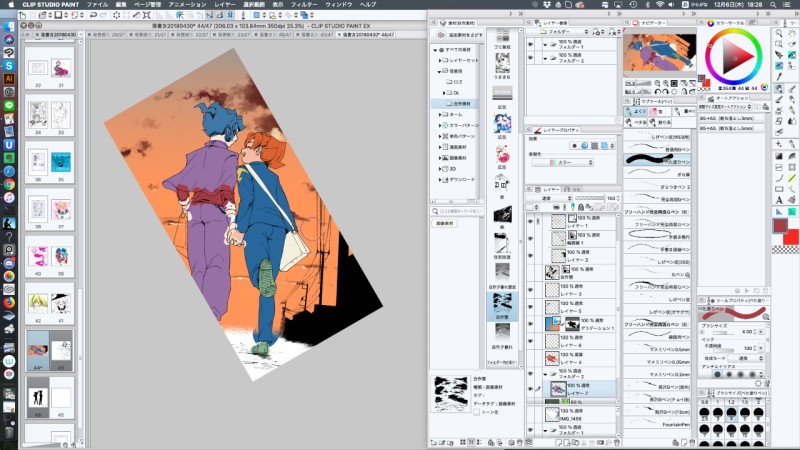Open ページ管理 menu

[147, 4]
